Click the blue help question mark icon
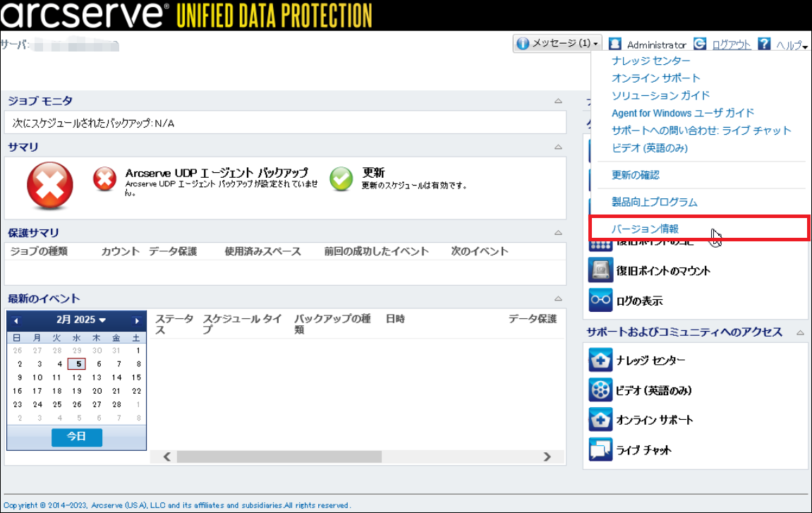 click(764, 44)
